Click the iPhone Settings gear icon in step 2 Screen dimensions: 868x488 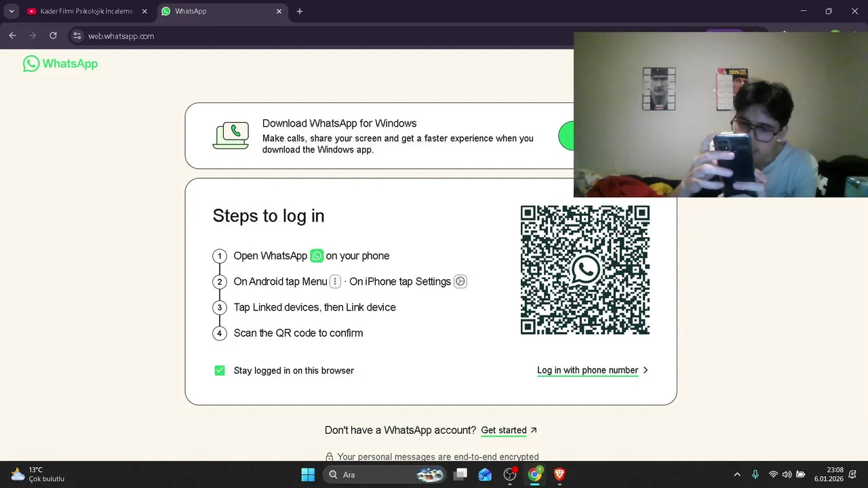tap(460, 281)
